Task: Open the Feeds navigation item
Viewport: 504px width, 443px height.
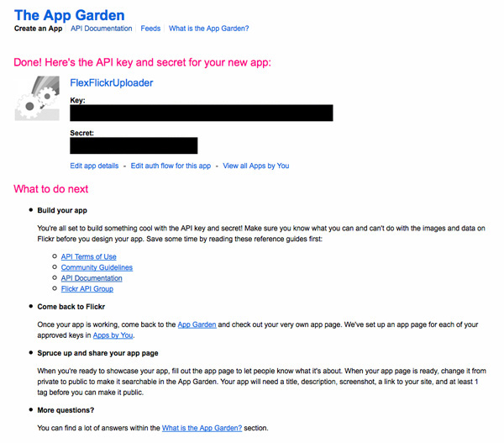Action: [x=150, y=29]
